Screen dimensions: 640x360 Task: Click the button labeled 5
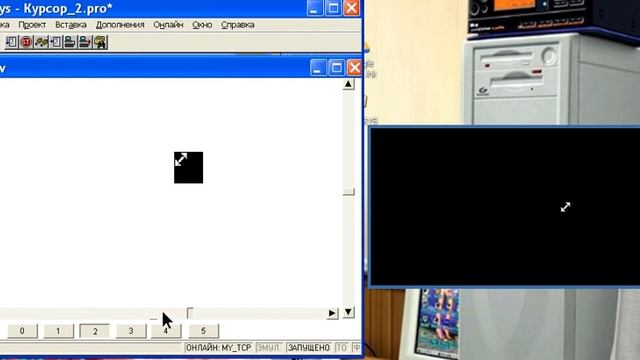click(x=203, y=331)
